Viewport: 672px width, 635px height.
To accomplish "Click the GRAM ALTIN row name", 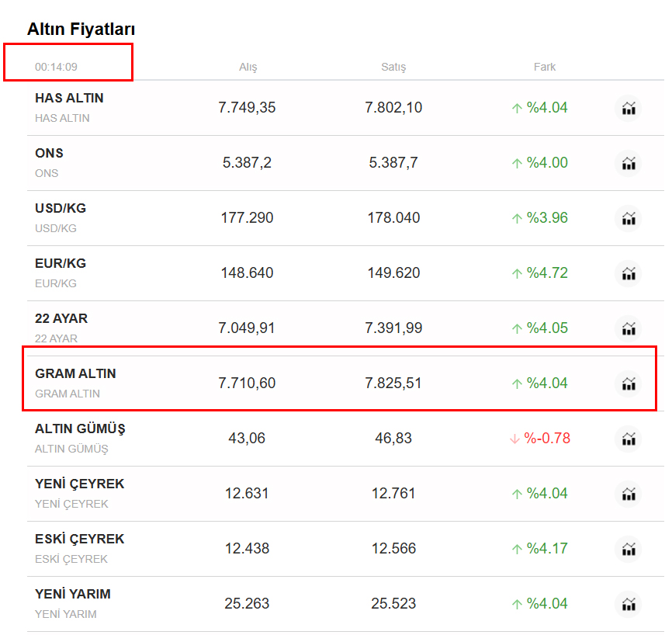I will point(75,374).
